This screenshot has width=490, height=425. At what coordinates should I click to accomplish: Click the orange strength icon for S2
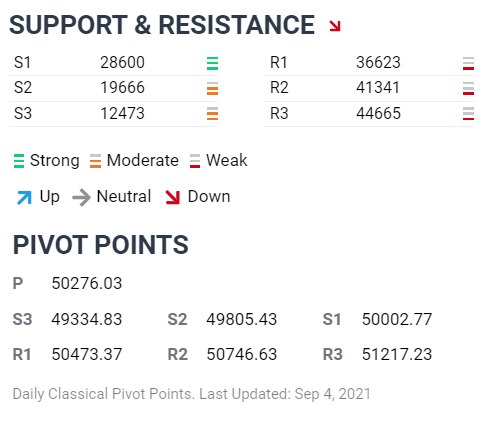click(x=212, y=89)
